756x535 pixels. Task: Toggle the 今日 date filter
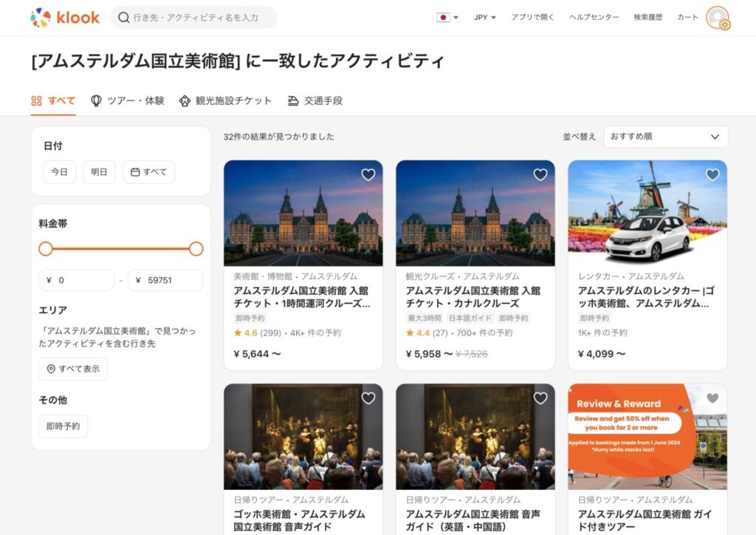(59, 172)
